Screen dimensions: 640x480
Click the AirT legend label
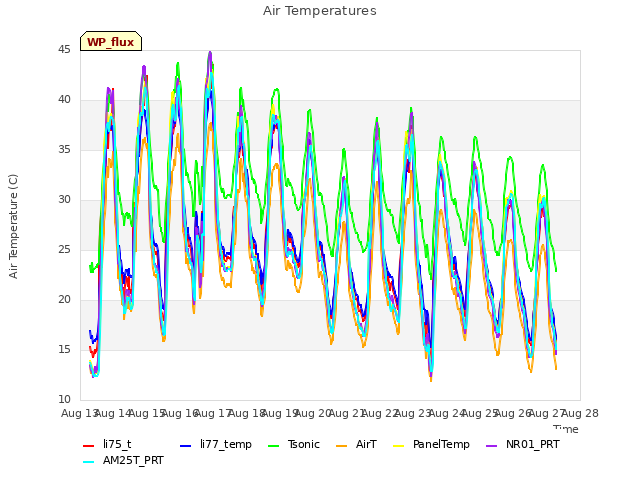click(x=366, y=444)
